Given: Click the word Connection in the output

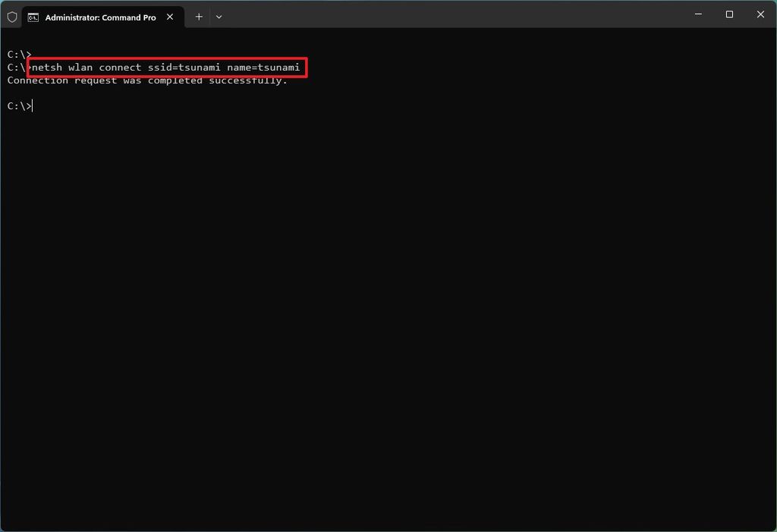Looking at the screenshot, I should coord(38,80).
